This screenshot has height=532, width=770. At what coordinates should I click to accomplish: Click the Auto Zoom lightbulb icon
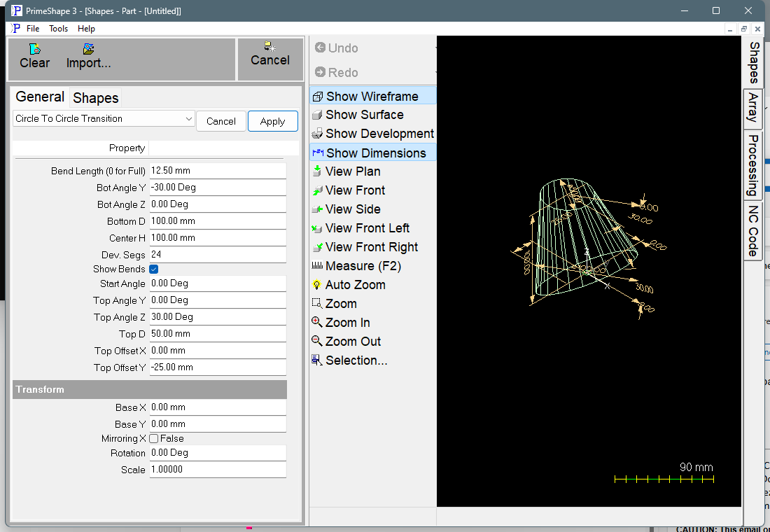(317, 285)
